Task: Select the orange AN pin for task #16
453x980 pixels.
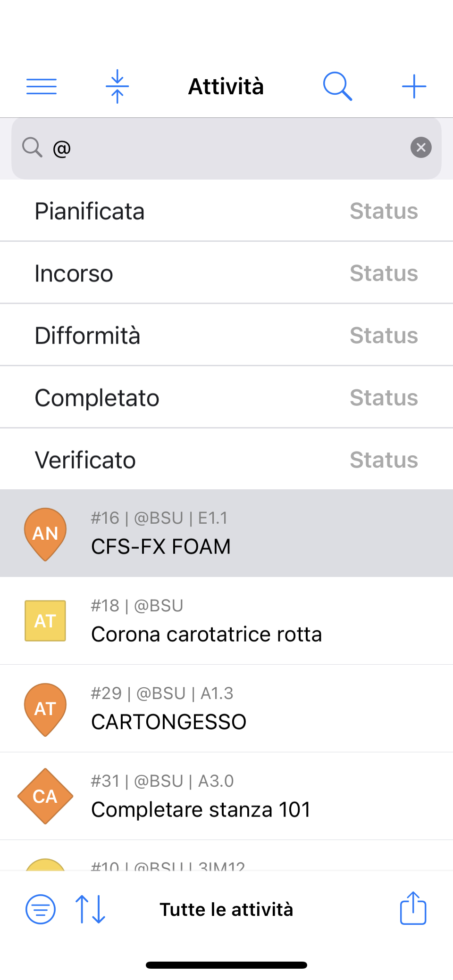Action: 45,534
